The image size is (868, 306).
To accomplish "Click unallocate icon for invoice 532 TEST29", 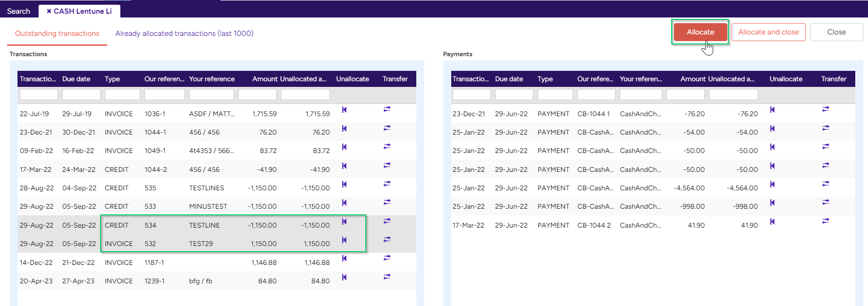I will pyautogui.click(x=344, y=240).
